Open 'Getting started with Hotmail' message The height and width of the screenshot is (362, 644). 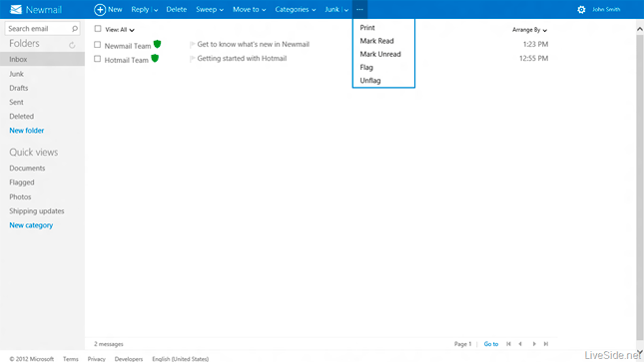coord(242,58)
